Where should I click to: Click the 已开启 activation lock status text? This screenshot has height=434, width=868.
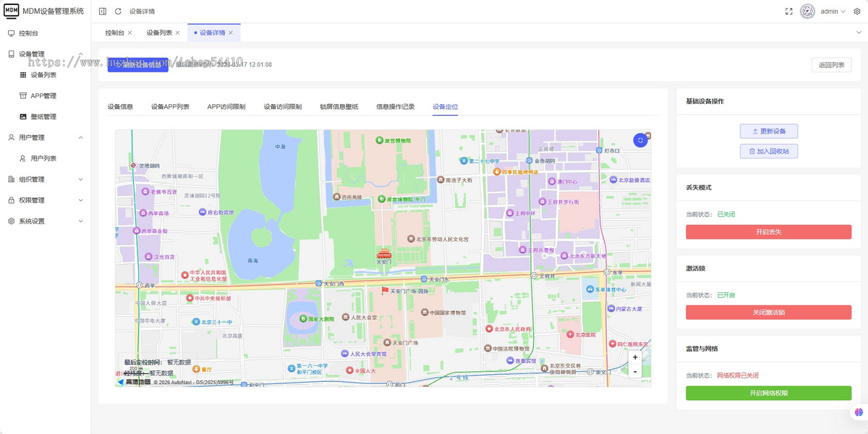(726, 295)
